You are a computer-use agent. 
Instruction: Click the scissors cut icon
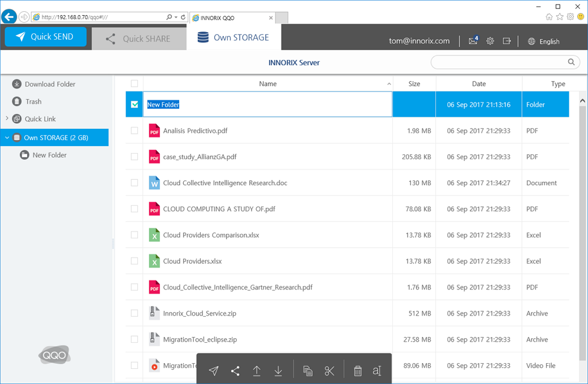pyautogui.click(x=330, y=371)
